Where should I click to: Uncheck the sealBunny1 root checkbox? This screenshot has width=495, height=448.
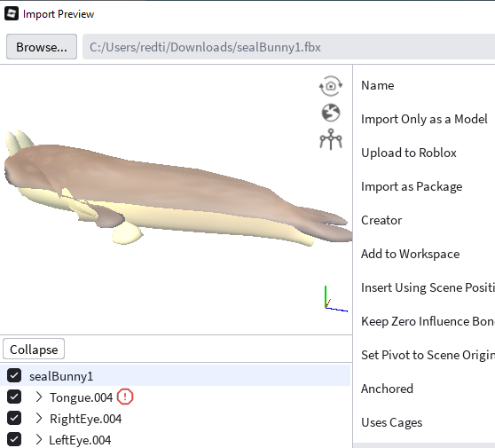click(14, 375)
